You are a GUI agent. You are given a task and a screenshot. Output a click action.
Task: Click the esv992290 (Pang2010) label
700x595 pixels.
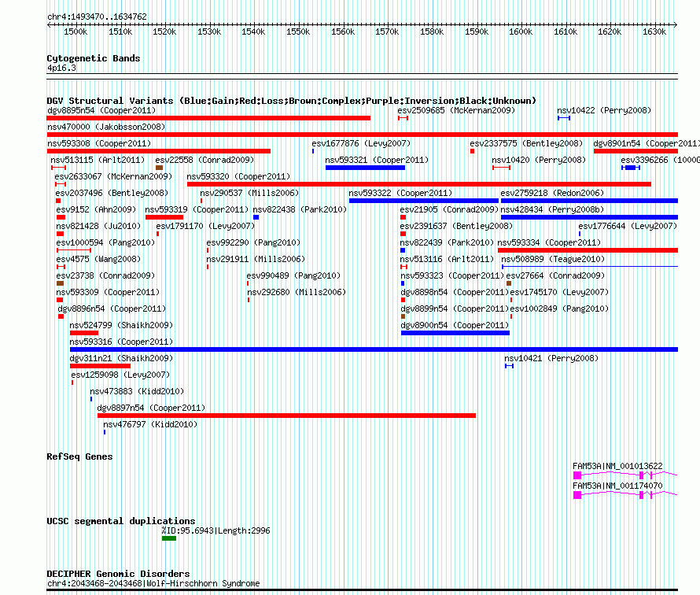click(x=253, y=242)
